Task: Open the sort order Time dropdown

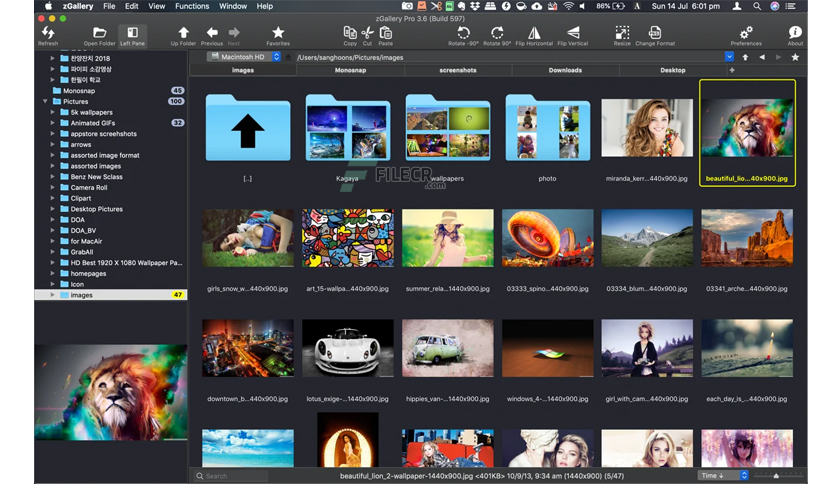Action: pyautogui.click(x=724, y=475)
